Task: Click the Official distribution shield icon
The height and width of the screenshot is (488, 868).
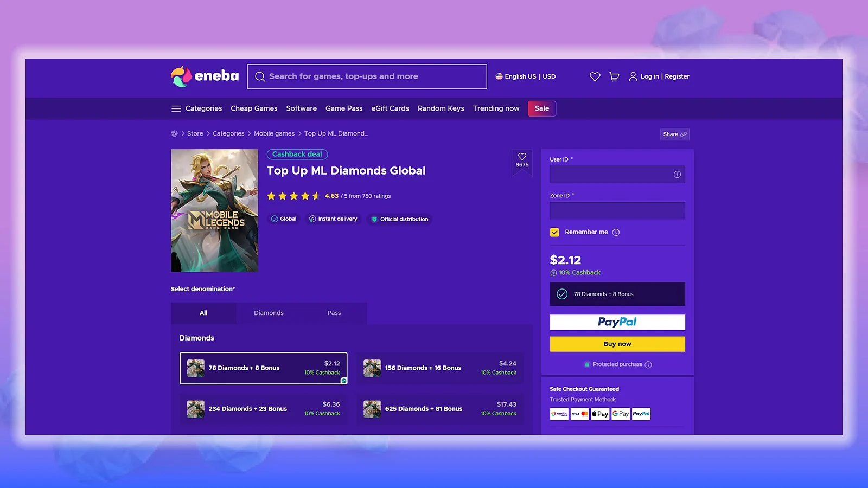Action: (x=374, y=220)
